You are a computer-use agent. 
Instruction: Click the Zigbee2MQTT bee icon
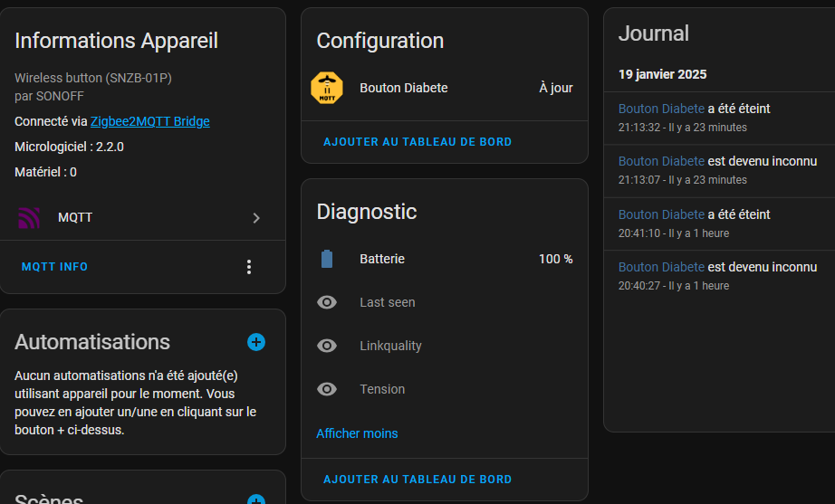coord(326,88)
